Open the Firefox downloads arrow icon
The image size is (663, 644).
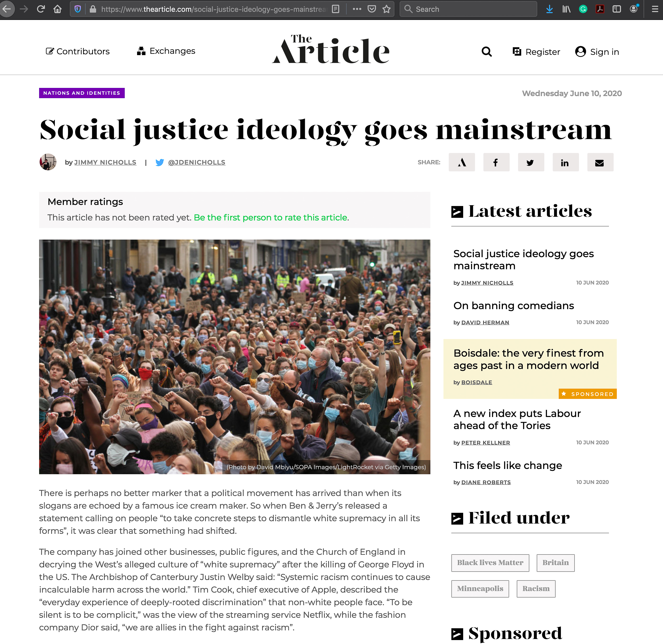coord(550,9)
